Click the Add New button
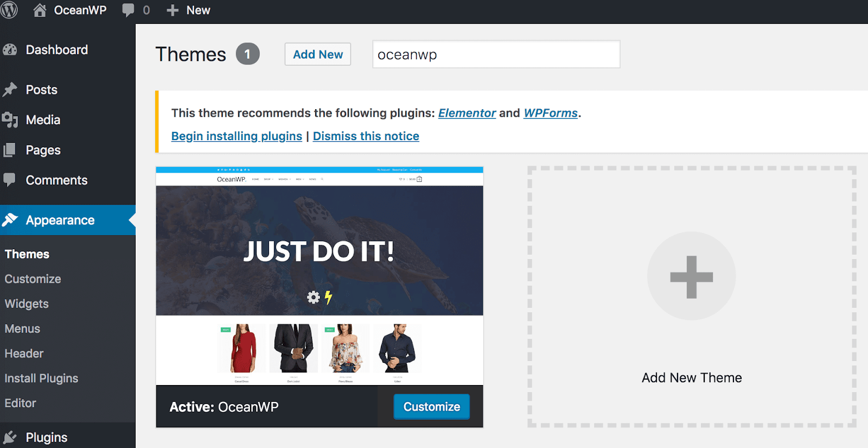Screen dimensions: 868x448 318,54
